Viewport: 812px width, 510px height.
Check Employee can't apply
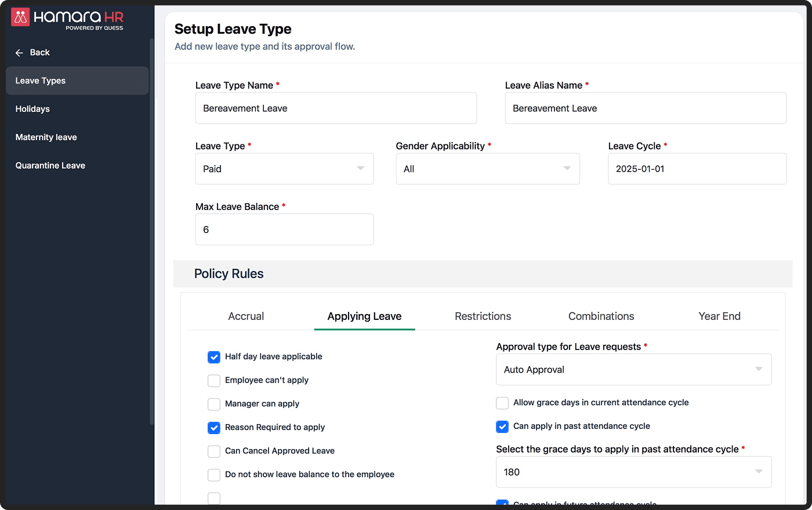coord(214,381)
